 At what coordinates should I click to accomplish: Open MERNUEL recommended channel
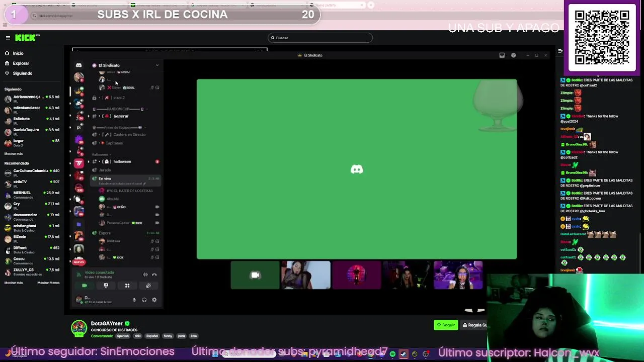tap(32, 195)
